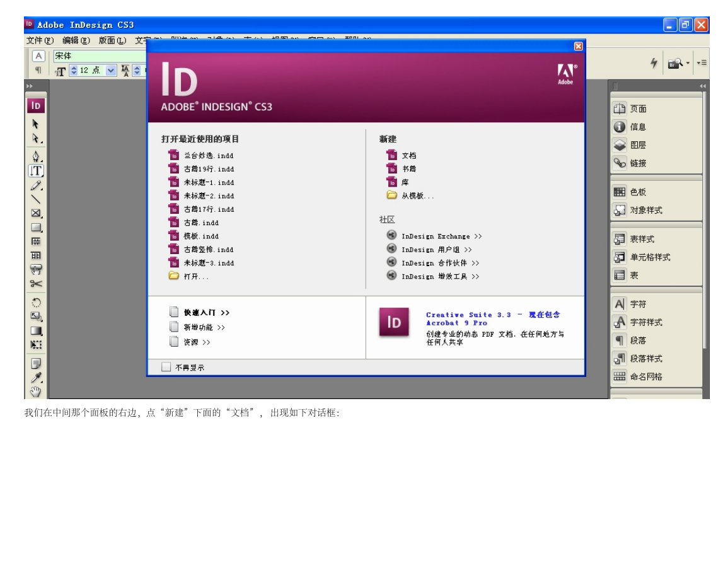728x563 pixels.
Task: Select the Note tool
Action: [36, 363]
